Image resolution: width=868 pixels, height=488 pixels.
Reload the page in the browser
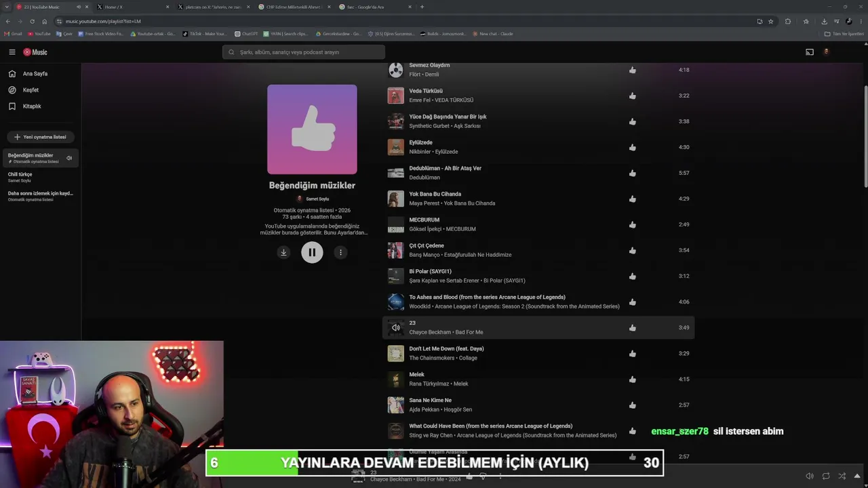[x=32, y=21]
